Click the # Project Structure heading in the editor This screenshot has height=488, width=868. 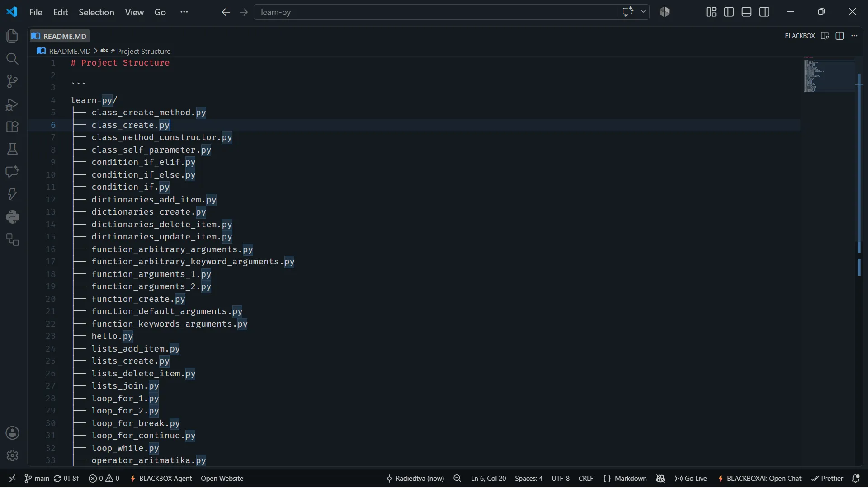[120, 63]
